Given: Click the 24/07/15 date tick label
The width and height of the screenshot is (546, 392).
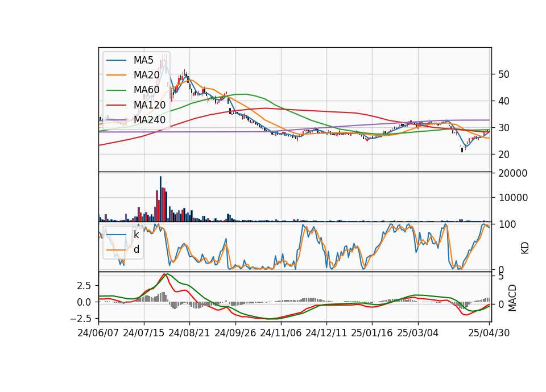Looking at the screenshot, I should tap(143, 333).
